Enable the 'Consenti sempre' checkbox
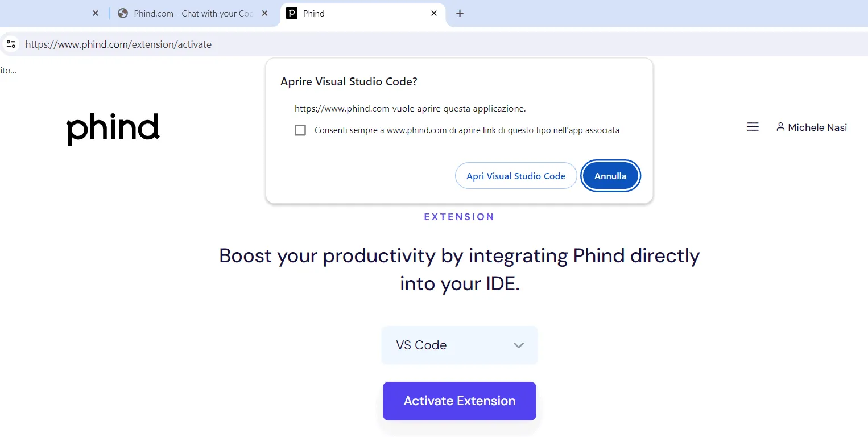Screen dimensions: 868x437 (x=300, y=130)
